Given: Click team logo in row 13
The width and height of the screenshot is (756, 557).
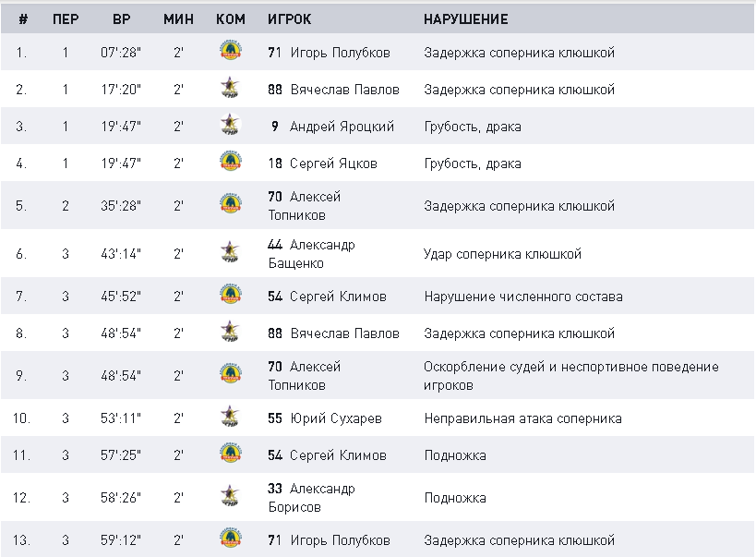Looking at the screenshot, I should coord(231,539).
